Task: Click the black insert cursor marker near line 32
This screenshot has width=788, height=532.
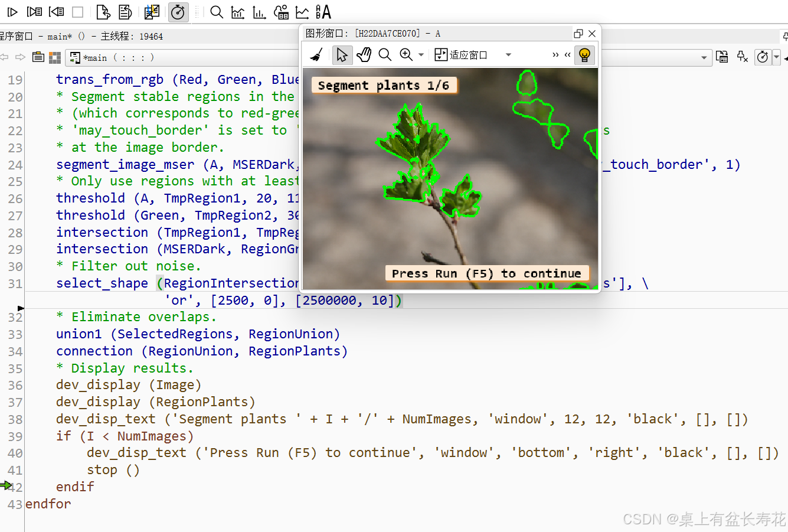Action: pyautogui.click(x=21, y=308)
